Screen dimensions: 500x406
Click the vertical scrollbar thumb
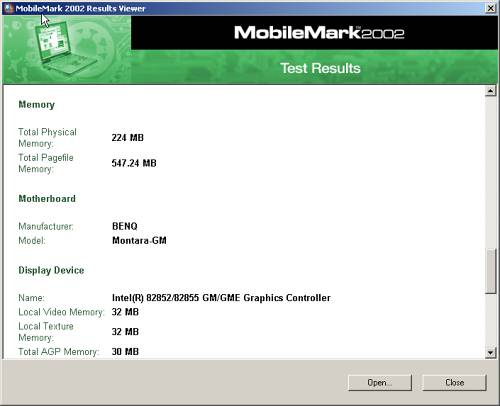tap(491, 271)
